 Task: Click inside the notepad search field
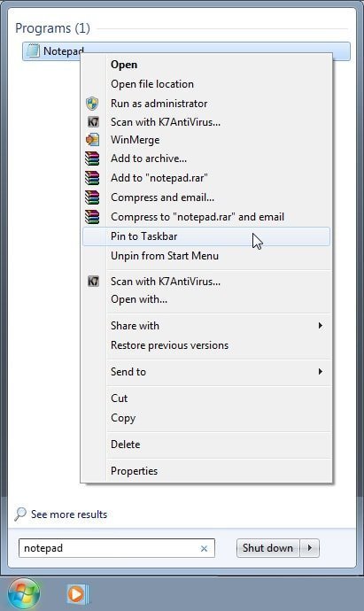pyautogui.click(x=109, y=548)
